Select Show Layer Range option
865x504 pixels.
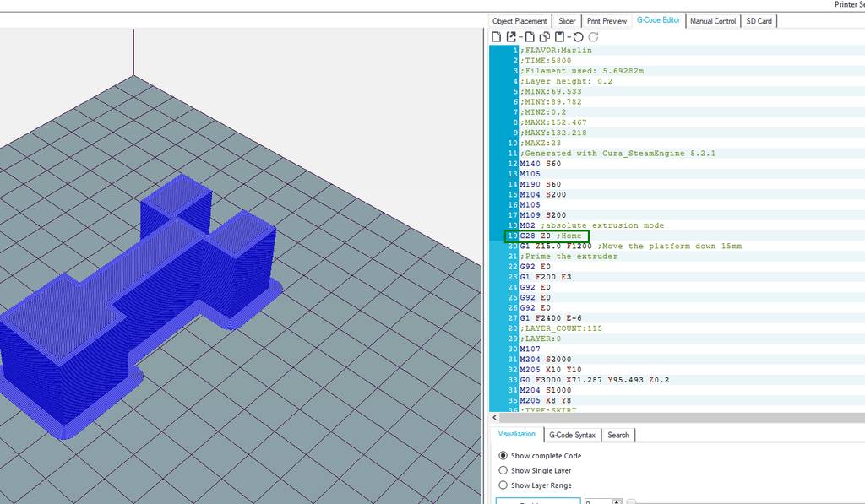(503, 485)
